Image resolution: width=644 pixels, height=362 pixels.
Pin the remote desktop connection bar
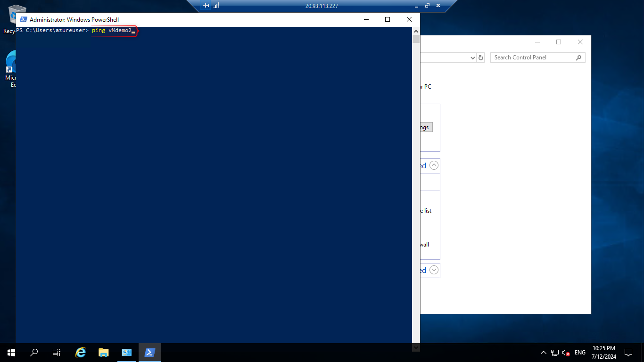coord(206,6)
